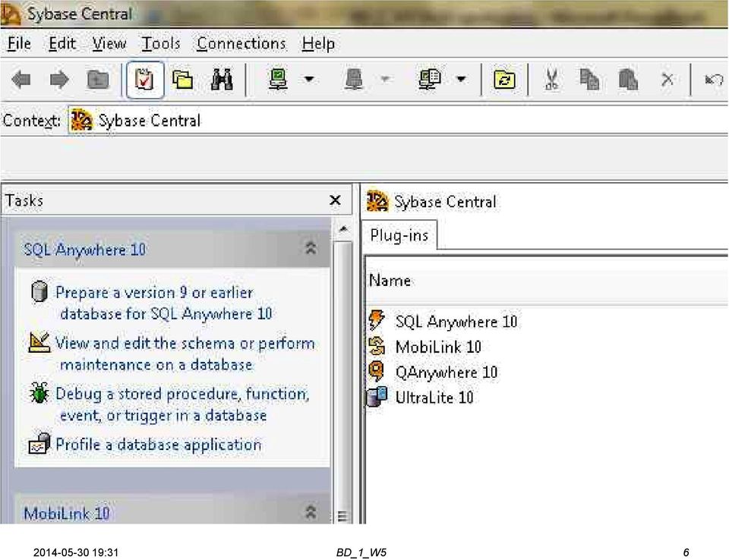Click the Undo arrow toolbar icon

coord(714,80)
